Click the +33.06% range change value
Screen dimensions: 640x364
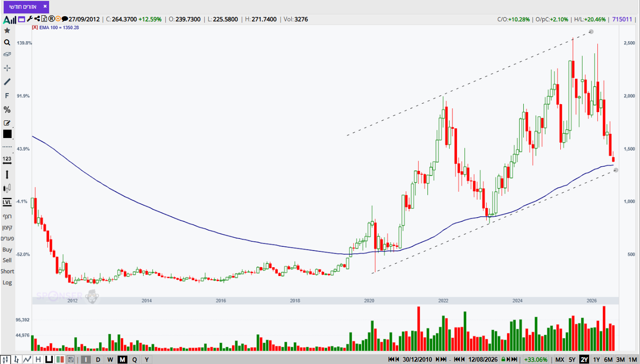pyautogui.click(x=536, y=359)
